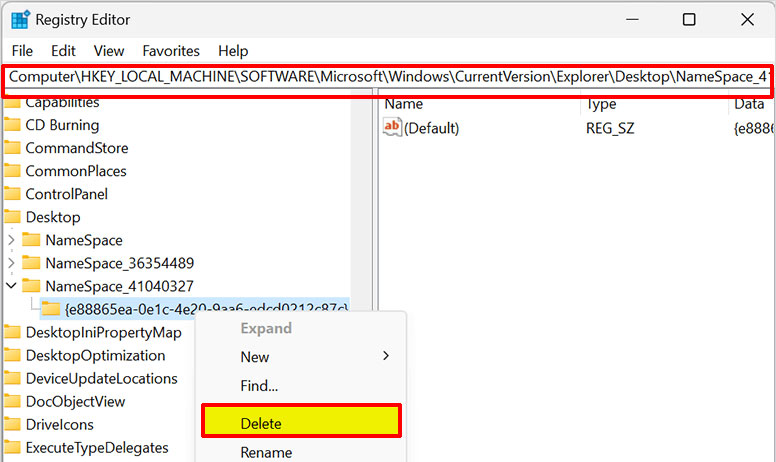Select the Desktop key
The height and width of the screenshot is (462, 776).
(53, 217)
